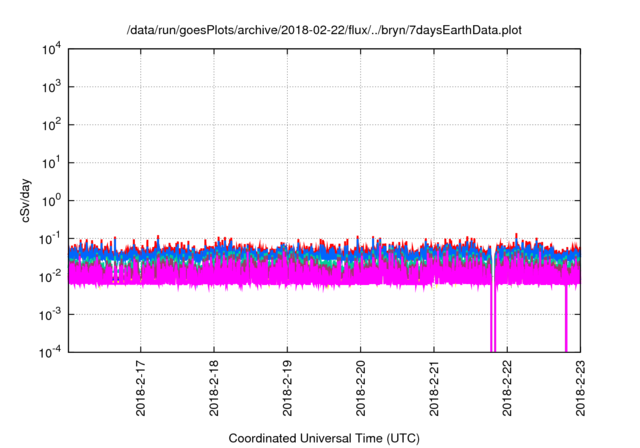Click the 10^3 y-axis tick label

click(51, 87)
